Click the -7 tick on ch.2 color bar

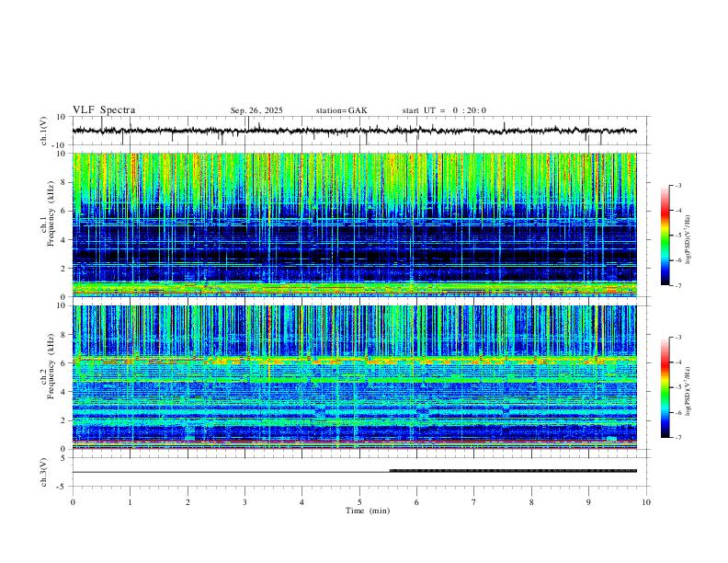click(x=677, y=438)
